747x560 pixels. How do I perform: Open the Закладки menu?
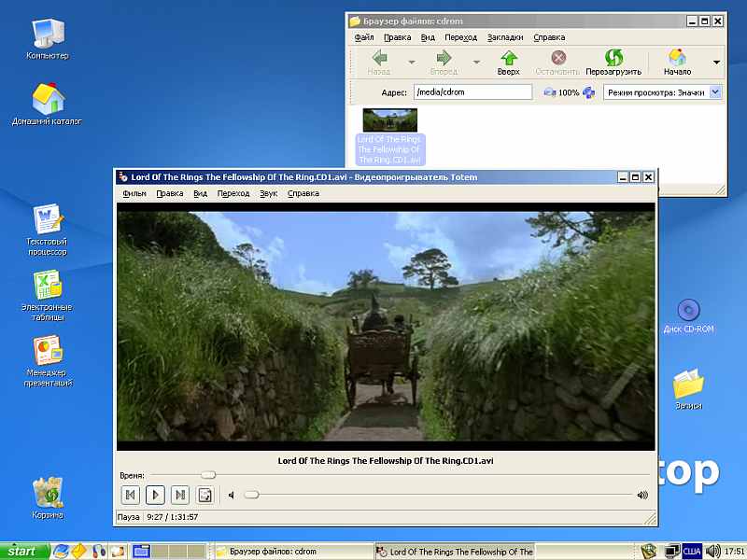pyautogui.click(x=505, y=37)
